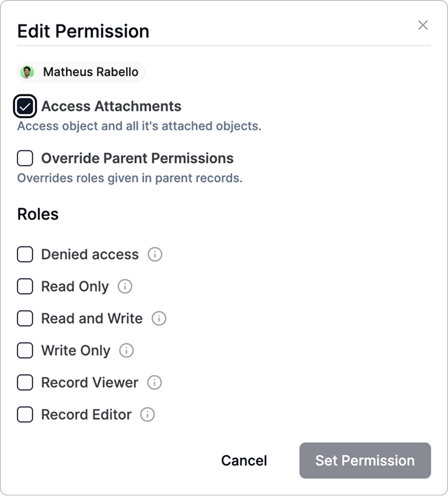Tick the Read Only role checkbox
Screen dimensions: 448x496
(x=25, y=287)
